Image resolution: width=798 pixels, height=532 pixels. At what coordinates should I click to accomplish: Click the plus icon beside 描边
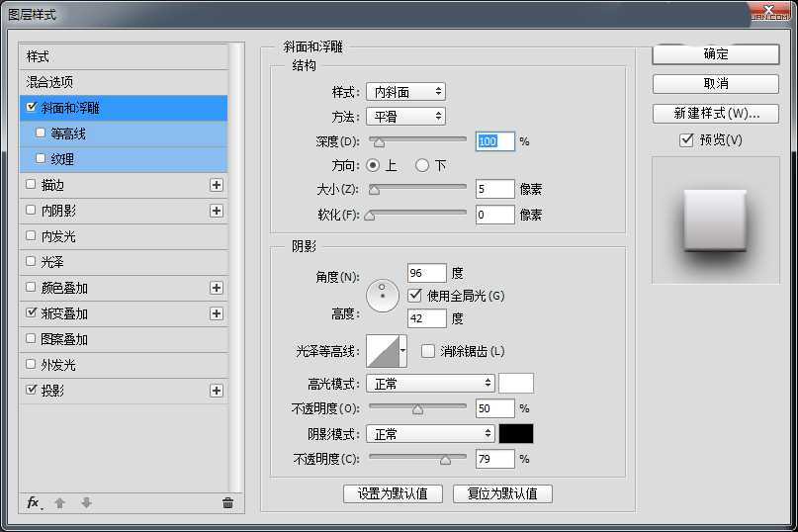217,185
